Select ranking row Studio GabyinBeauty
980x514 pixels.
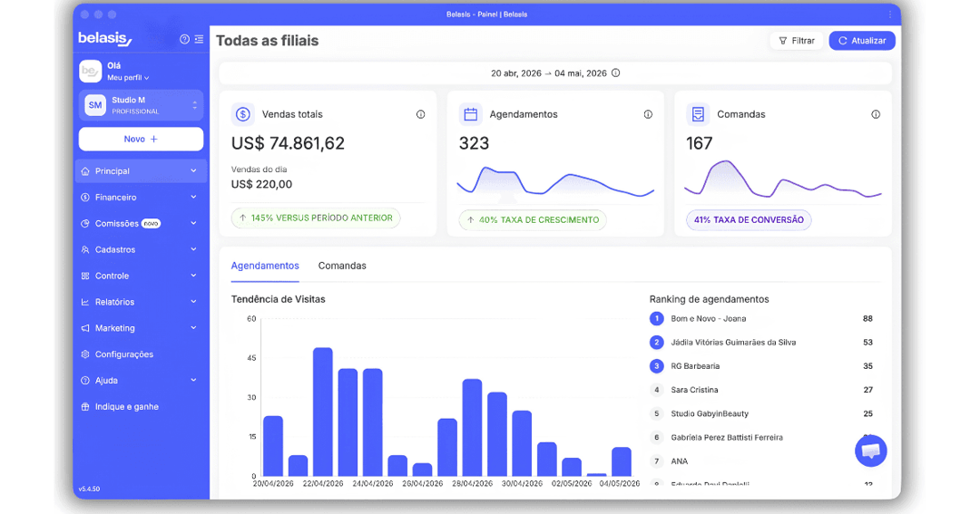(761, 413)
